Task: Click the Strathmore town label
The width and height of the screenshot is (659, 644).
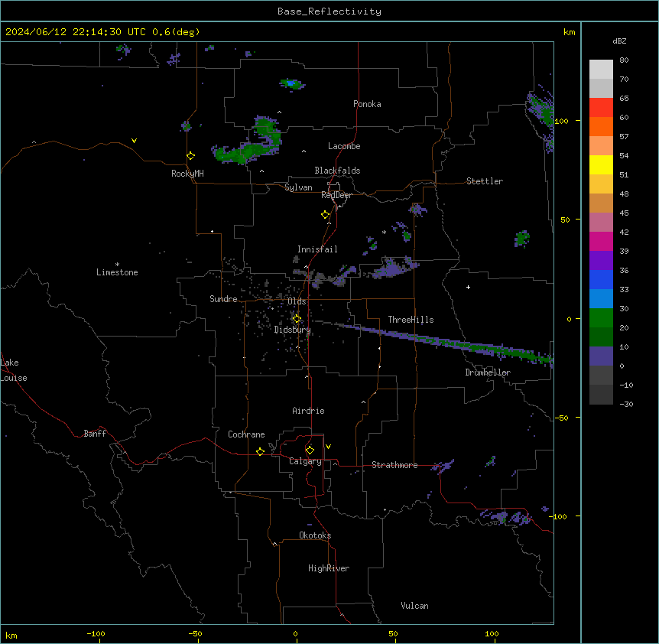Action: [394, 465]
